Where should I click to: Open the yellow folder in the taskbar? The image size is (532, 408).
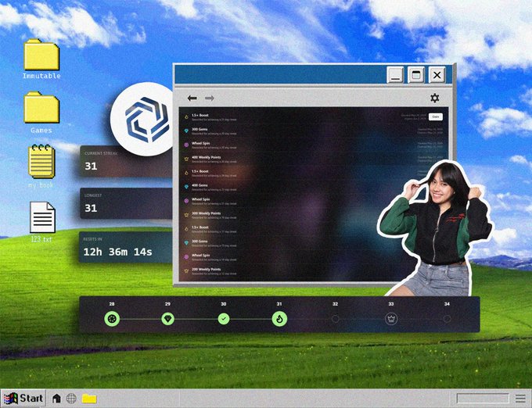click(89, 399)
